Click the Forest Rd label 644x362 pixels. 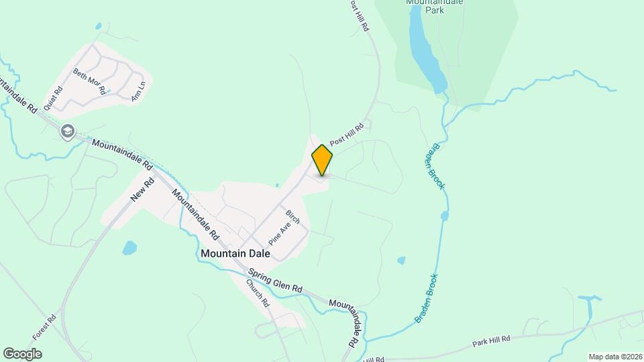[44, 327]
